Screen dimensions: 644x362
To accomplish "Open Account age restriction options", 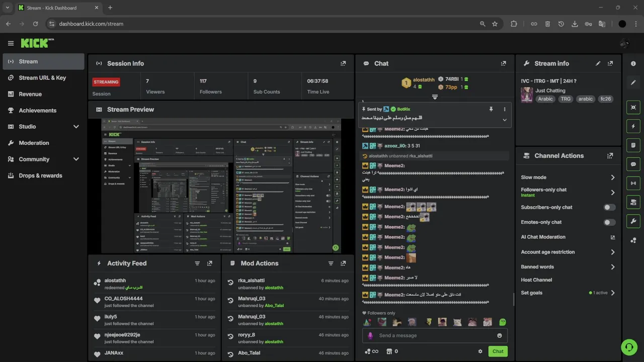I will [x=568, y=252].
